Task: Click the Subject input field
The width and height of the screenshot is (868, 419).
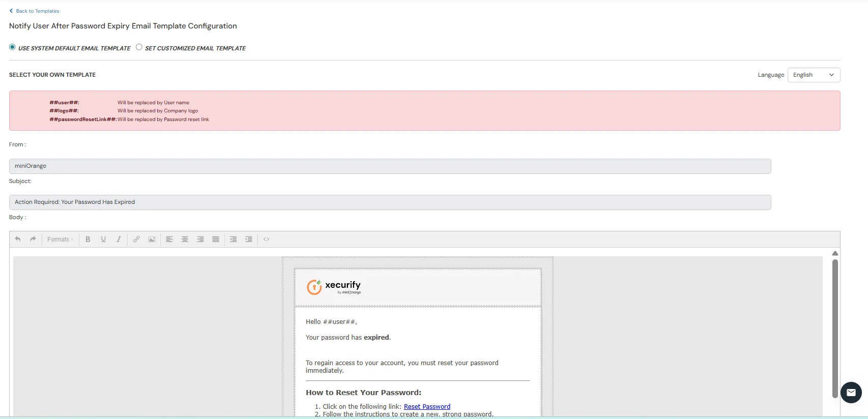Action: pos(390,202)
